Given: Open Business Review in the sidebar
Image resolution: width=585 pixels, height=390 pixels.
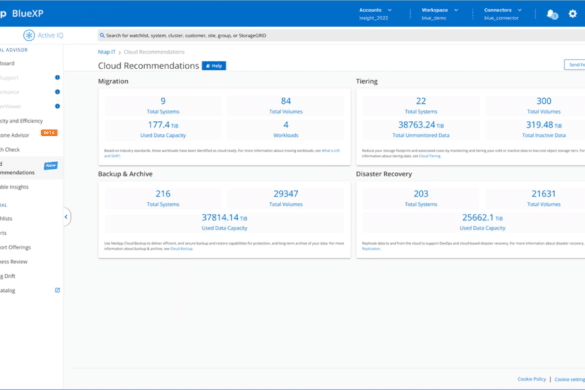Looking at the screenshot, I should pos(14,262).
